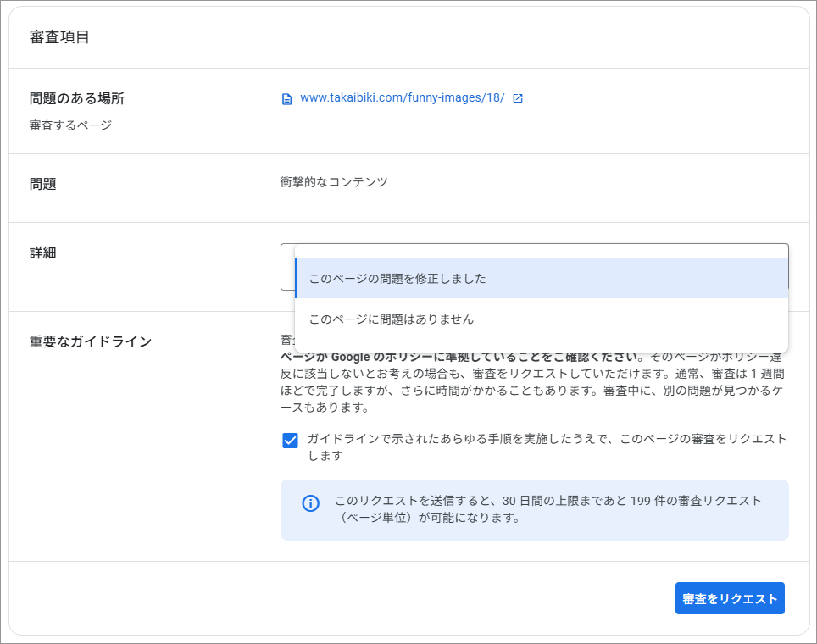Image resolution: width=817 pixels, height=644 pixels.
Task: Click the info circle icon in the blue notice
Action: click(310, 503)
